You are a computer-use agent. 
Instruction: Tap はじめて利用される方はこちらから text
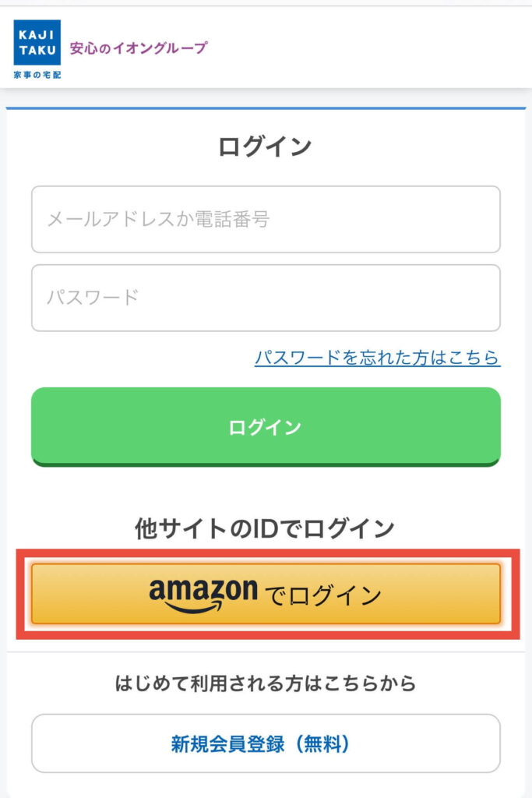tap(265, 683)
